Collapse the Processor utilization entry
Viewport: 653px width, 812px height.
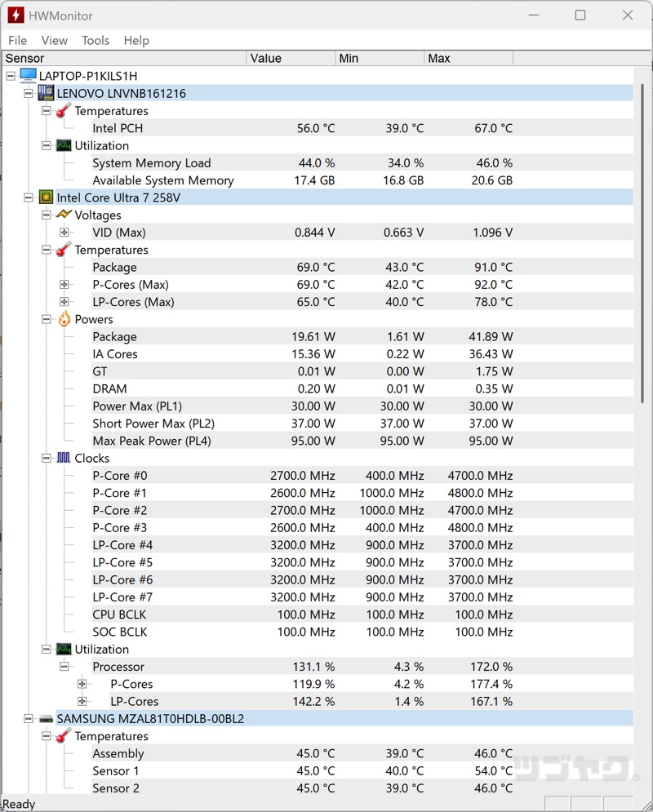click(x=64, y=667)
